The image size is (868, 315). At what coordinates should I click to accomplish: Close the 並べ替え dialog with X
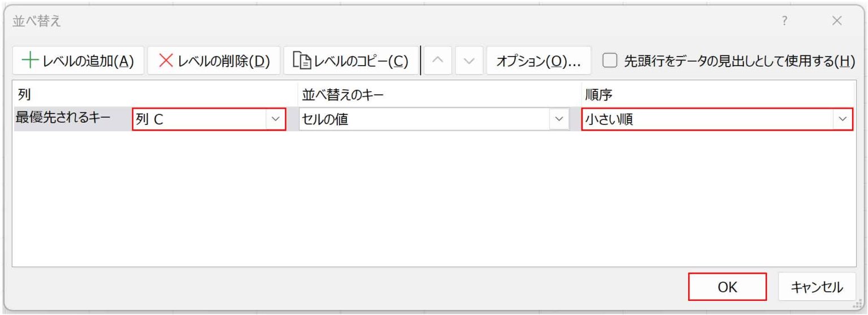(x=837, y=21)
